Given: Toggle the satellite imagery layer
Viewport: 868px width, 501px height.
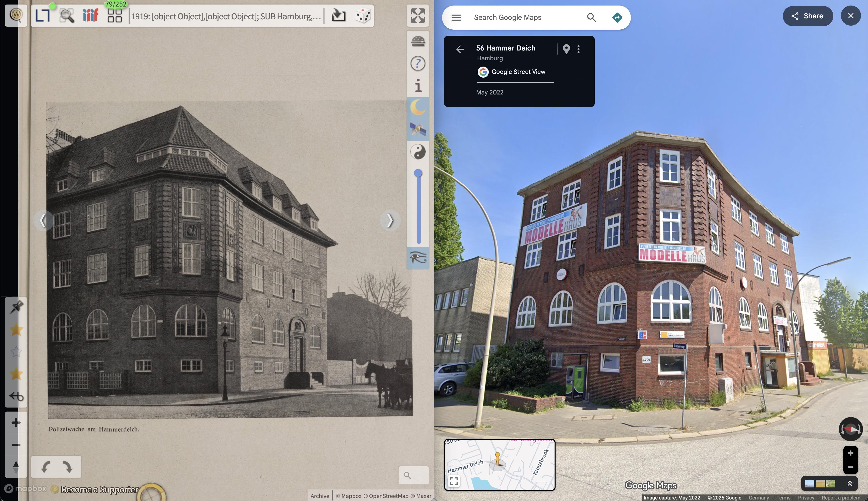Looking at the screenshot, I should [418, 130].
